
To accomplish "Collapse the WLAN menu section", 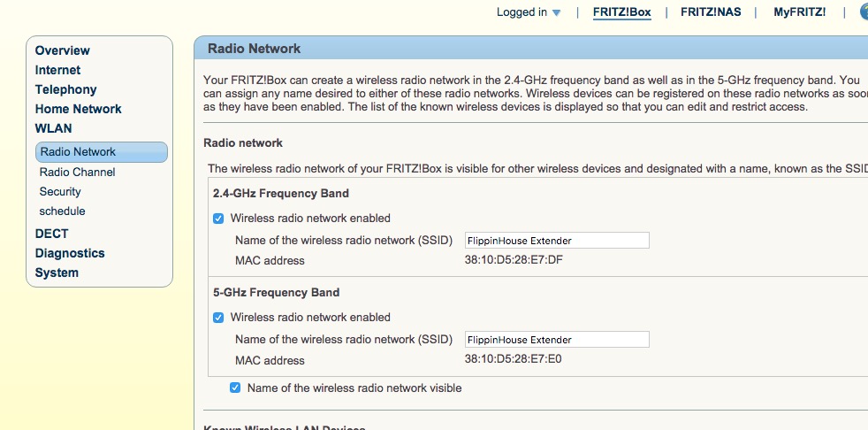I will pyautogui.click(x=53, y=128).
